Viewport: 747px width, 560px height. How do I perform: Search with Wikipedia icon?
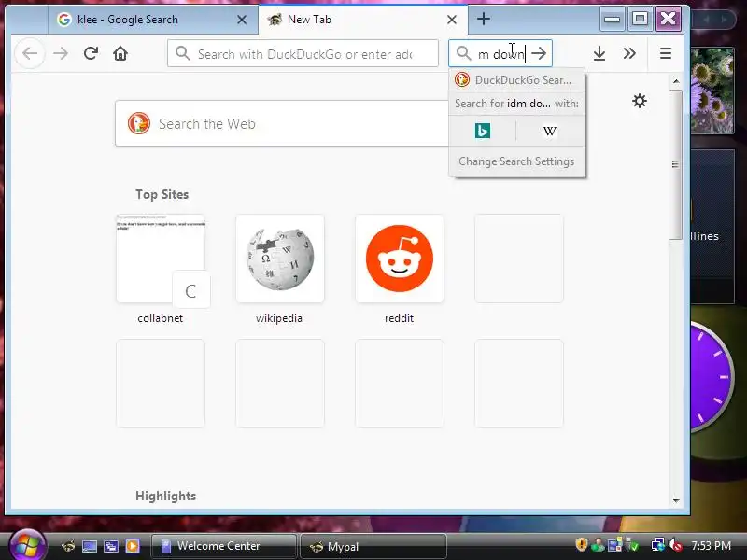[x=550, y=131]
